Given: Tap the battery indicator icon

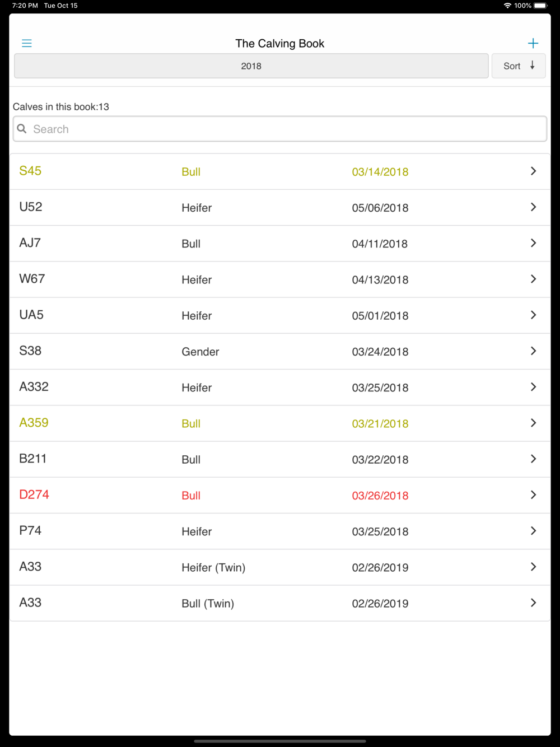Looking at the screenshot, I should pyautogui.click(x=540, y=6).
